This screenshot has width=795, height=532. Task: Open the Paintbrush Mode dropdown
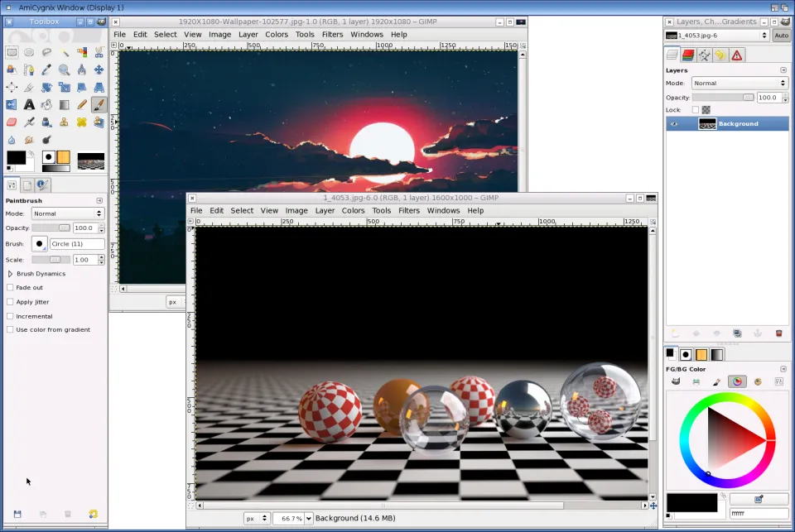pos(68,213)
